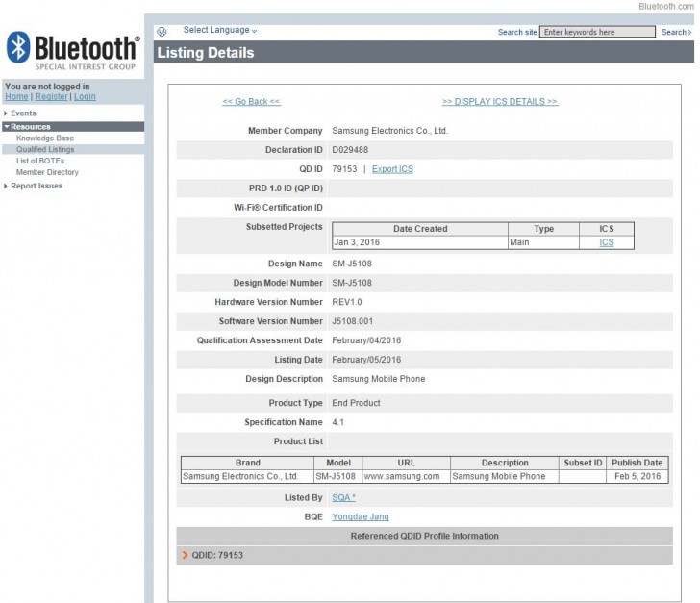
Task: Open the Select Language dropdown
Action: point(220,31)
